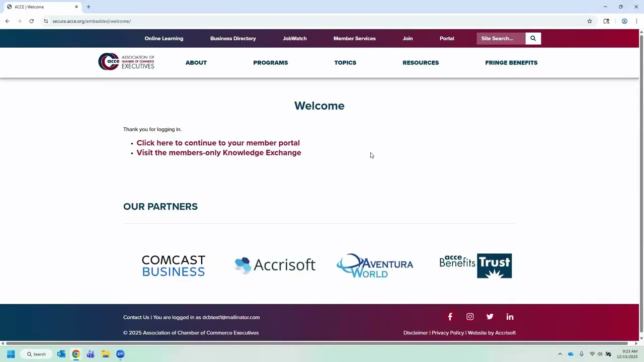Open the OneDrive cloud tray icon
644x362 pixels.
click(x=571, y=354)
